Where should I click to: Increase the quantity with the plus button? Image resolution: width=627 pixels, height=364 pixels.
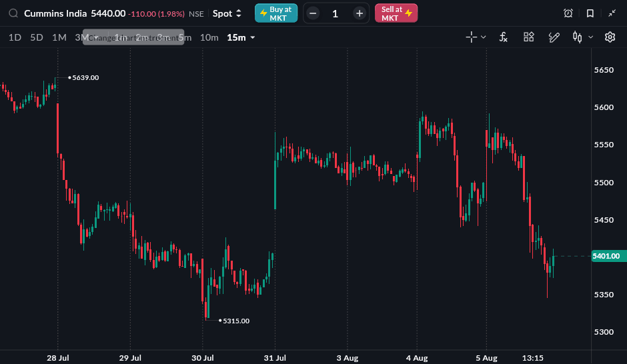pos(360,13)
